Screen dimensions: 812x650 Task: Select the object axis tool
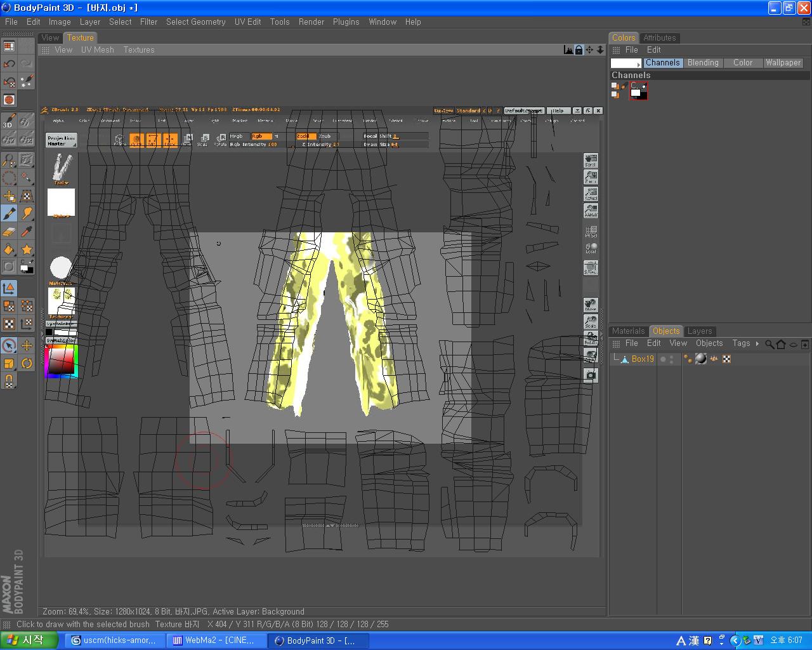coord(9,288)
